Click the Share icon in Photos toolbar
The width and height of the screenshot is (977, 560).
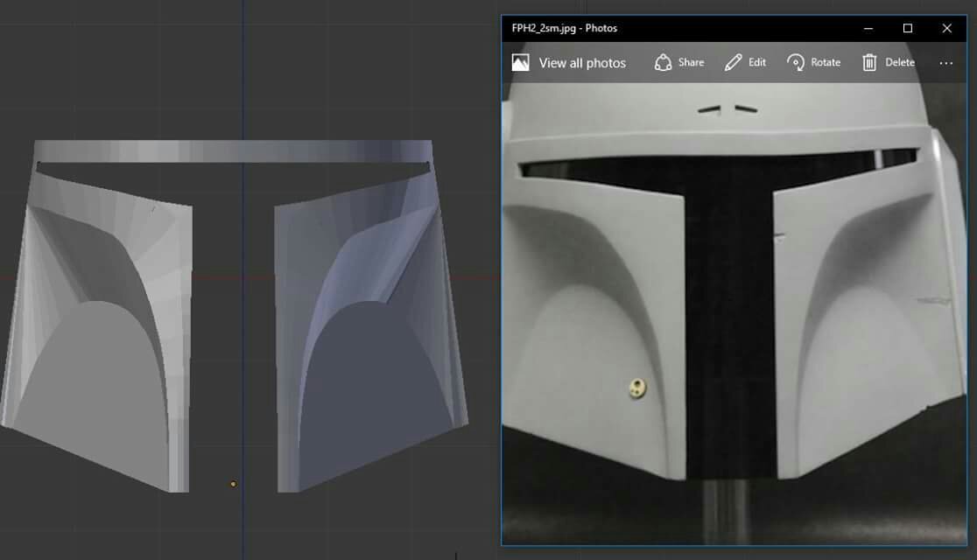[663, 62]
